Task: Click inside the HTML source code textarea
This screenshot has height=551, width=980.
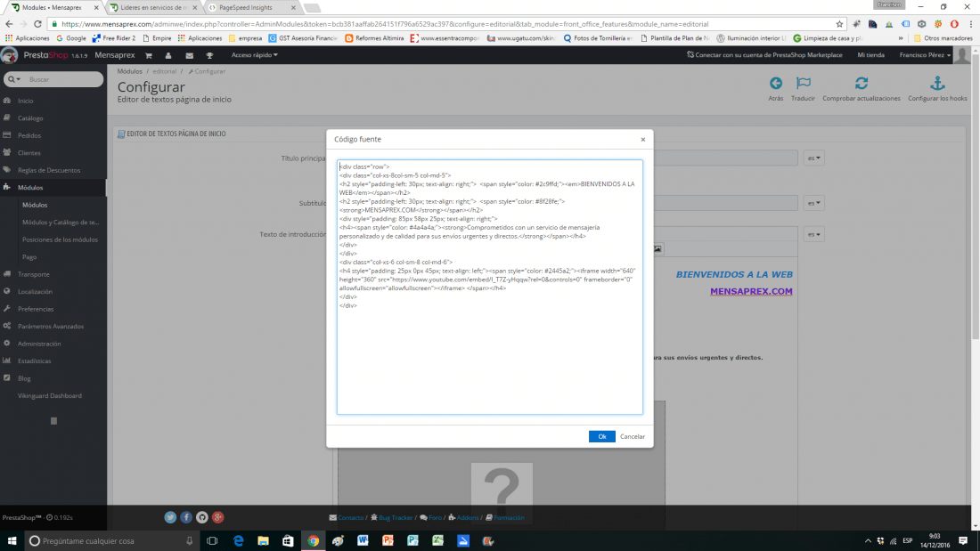Action: click(489, 287)
